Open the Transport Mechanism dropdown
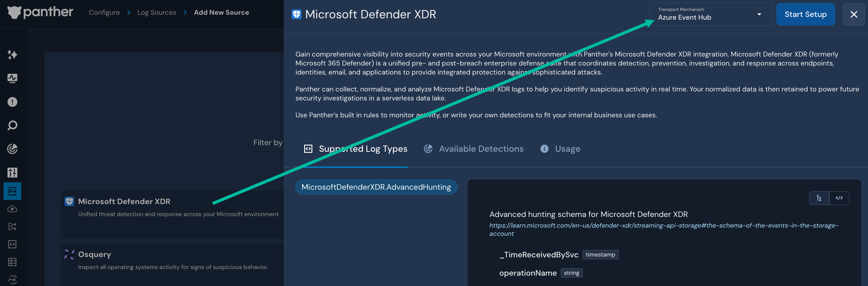The image size is (868, 286). (711, 14)
